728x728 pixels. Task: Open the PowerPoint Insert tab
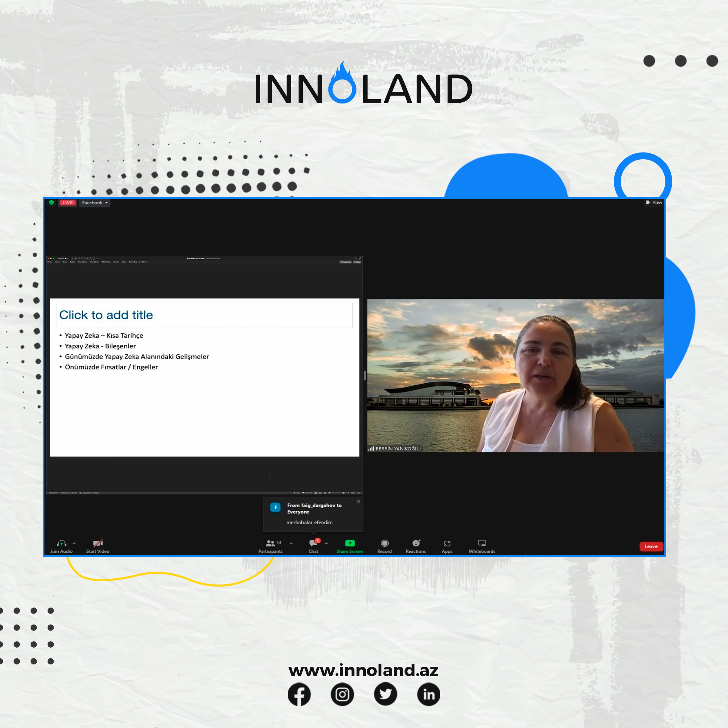[57, 262]
